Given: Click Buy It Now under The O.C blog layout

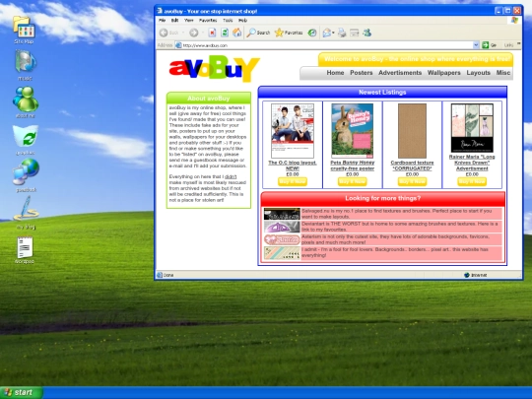Looking at the screenshot, I should [x=293, y=181].
